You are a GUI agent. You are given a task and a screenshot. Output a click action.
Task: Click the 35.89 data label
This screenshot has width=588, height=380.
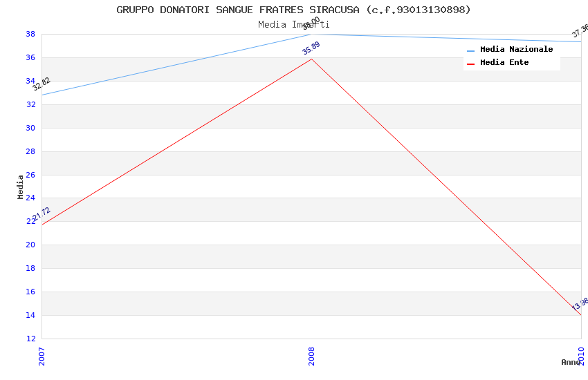[311, 48]
